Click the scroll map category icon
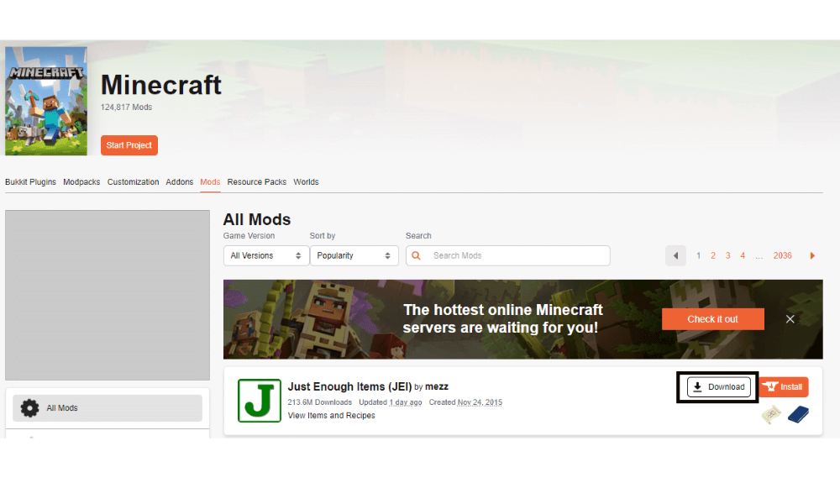This screenshot has height=504, width=840. point(771,414)
